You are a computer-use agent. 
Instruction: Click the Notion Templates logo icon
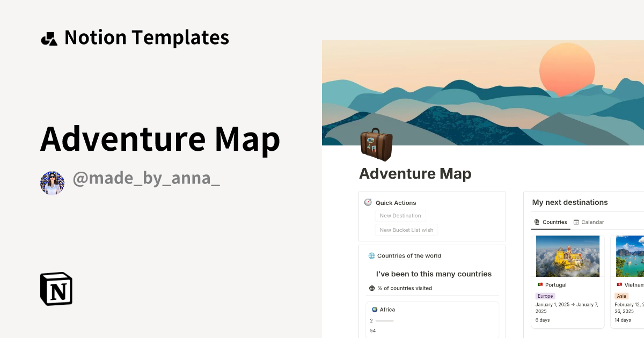(x=49, y=37)
